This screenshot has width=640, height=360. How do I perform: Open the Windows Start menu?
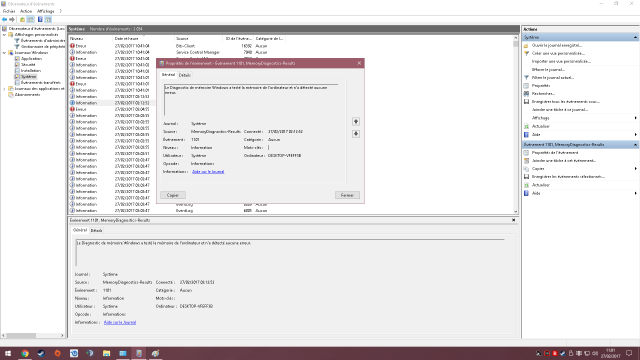8,353
